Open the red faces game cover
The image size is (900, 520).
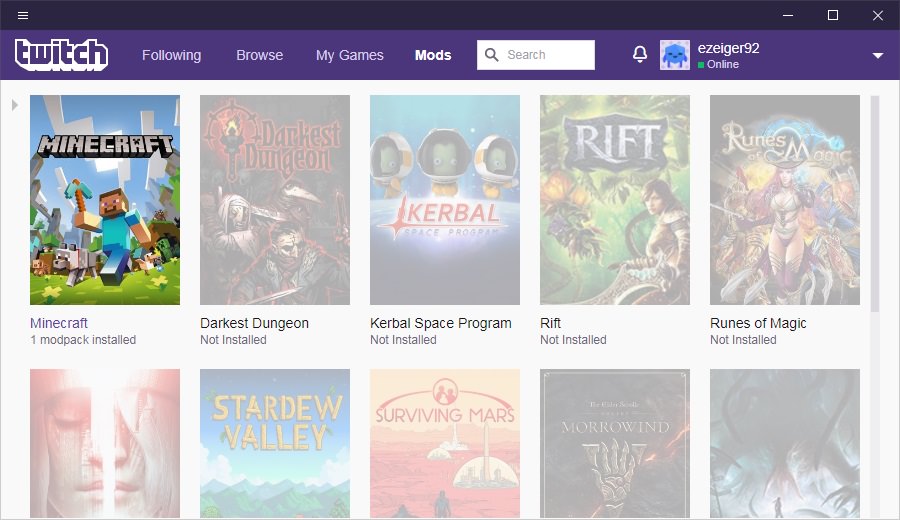pos(105,444)
